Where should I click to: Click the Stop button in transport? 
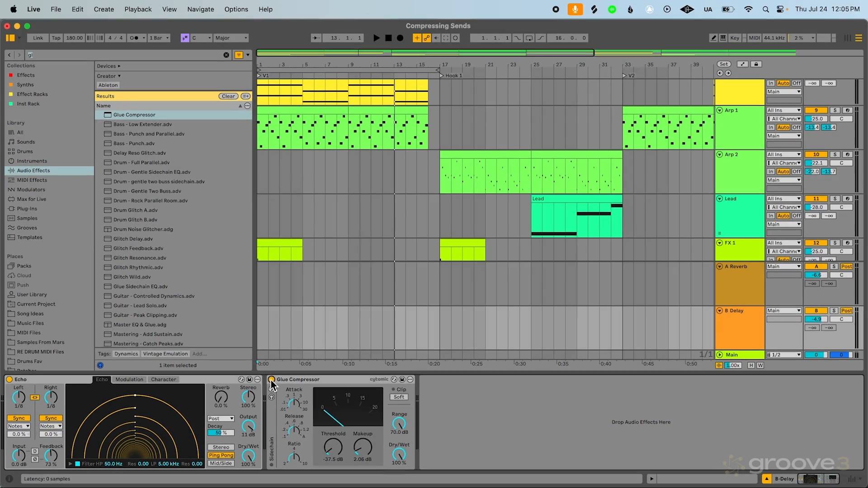point(388,38)
